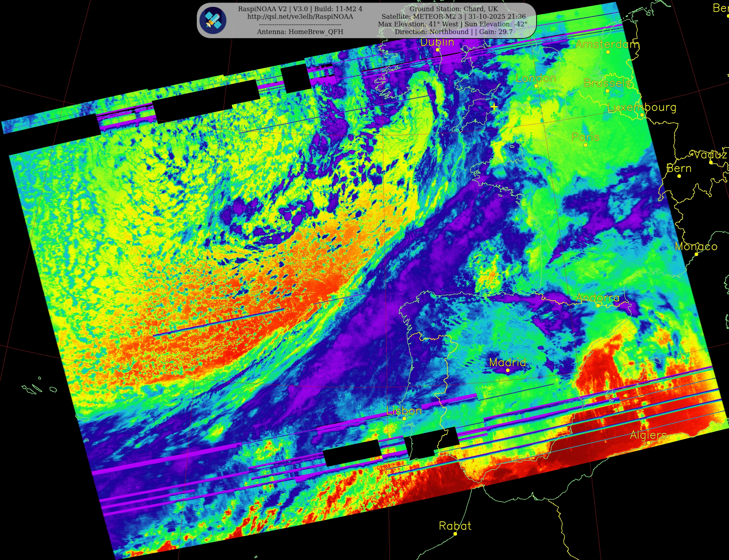Click the Algiers city marker dot

coord(649,443)
